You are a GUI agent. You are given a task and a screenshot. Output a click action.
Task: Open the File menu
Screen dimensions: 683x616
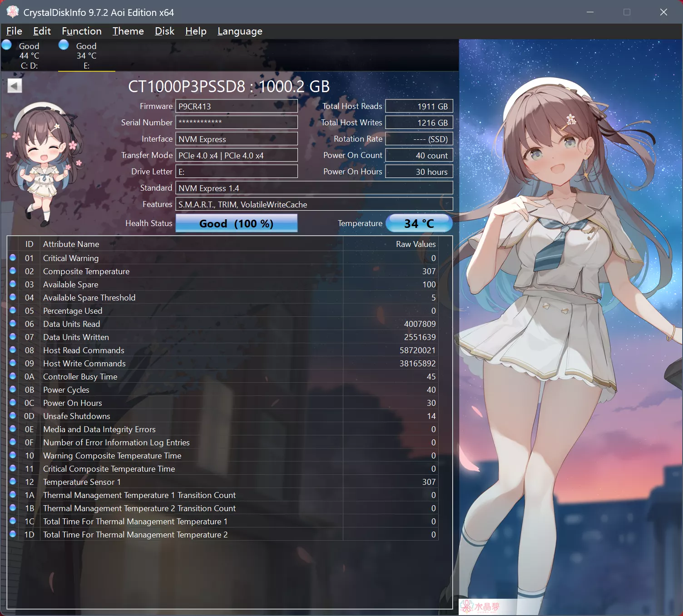click(14, 31)
